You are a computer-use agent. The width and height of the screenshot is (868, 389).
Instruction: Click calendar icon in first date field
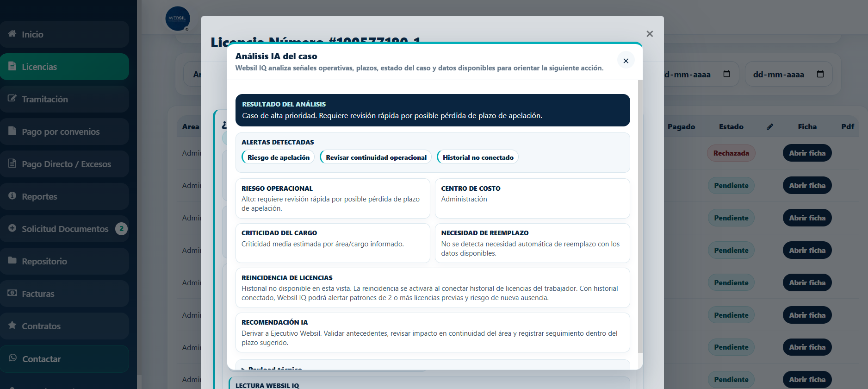[x=726, y=74]
